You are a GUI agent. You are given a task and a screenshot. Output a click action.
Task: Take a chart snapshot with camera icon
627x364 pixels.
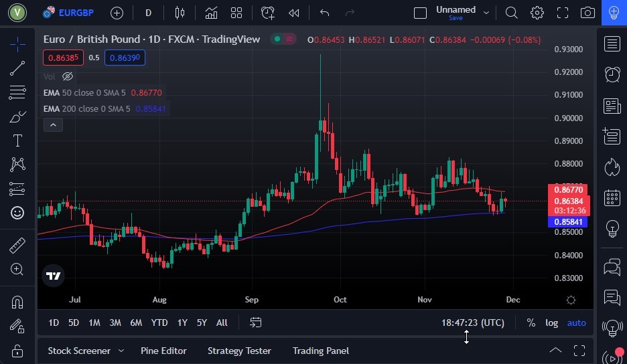[x=587, y=13]
